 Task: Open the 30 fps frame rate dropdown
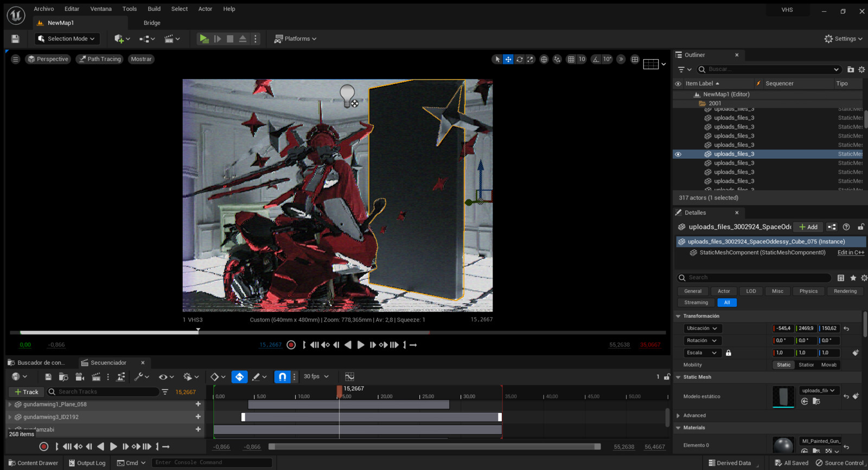click(316, 377)
